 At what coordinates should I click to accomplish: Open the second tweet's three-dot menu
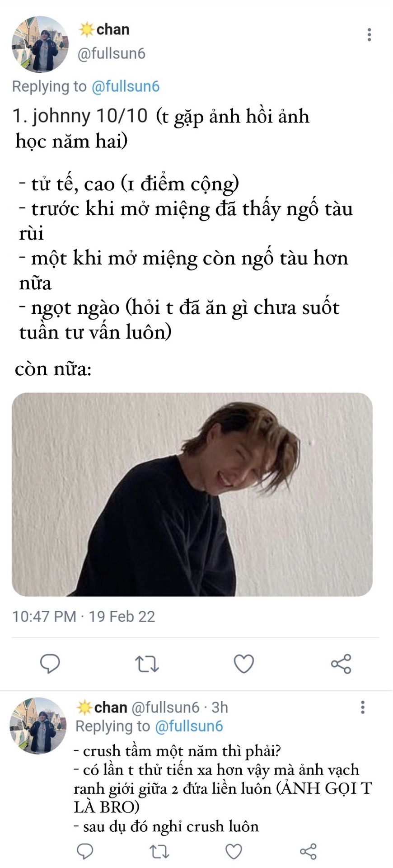[x=363, y=708]
